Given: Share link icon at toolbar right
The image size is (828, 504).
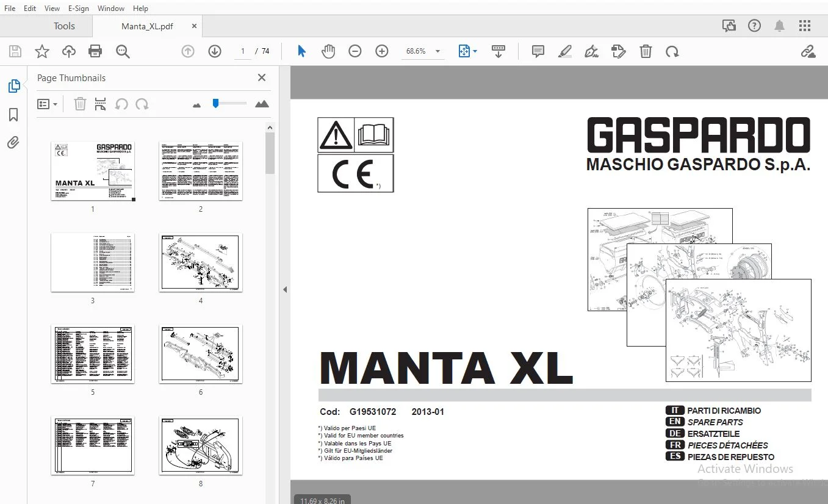Looking at the screenshot, I should point(808,52).
